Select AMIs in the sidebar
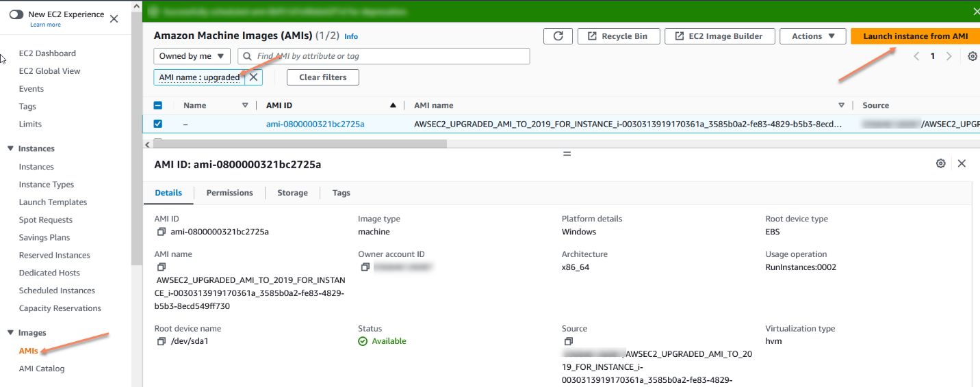 [x=28, y=351]
